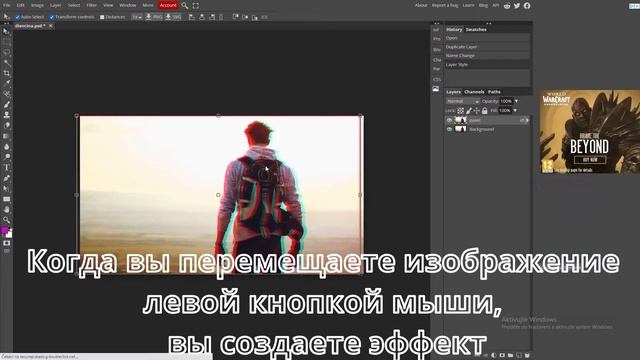Lock transparent pixels icon

[460, 111]
